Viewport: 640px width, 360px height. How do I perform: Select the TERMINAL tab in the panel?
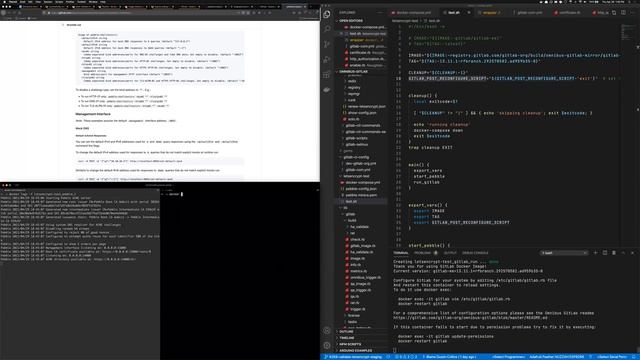[x=401, y=253]
